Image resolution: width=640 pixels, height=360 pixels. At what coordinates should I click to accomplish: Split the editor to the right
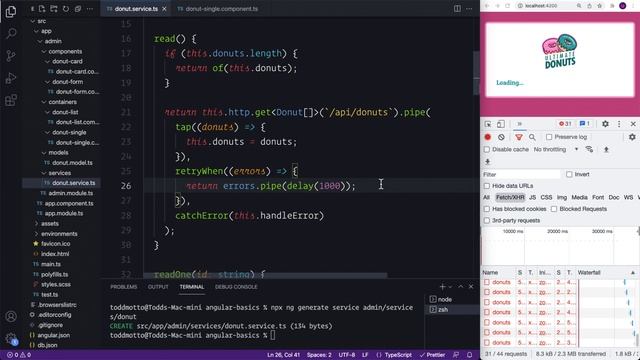tap(457, 9)
